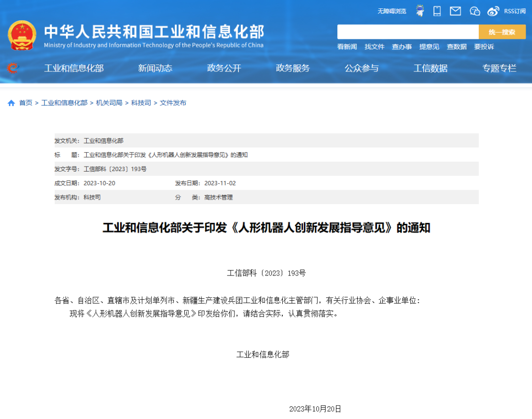Click the home icon in breadcrumb
Viewport: 532px width, 419px height.
pyautogui.click(x=11, y=103)
